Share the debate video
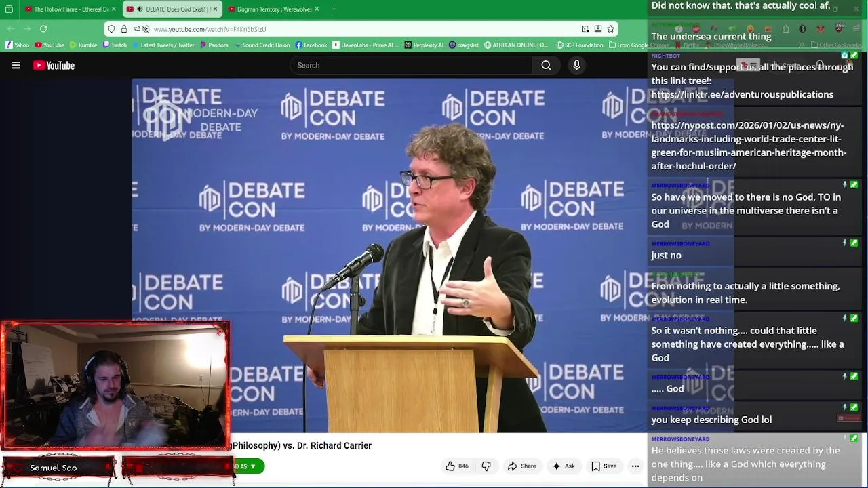This screenshot has height=488, width=868. tap(521, 466)
